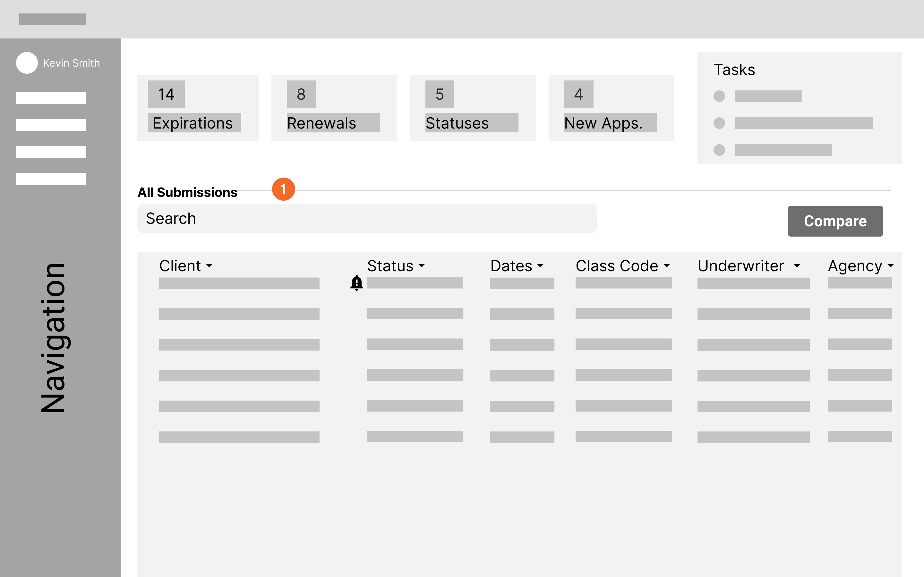The width and height of the screenshot is (924, 577).
Task: Click the logo placeholder in top bar
Action: click(52, 19)
